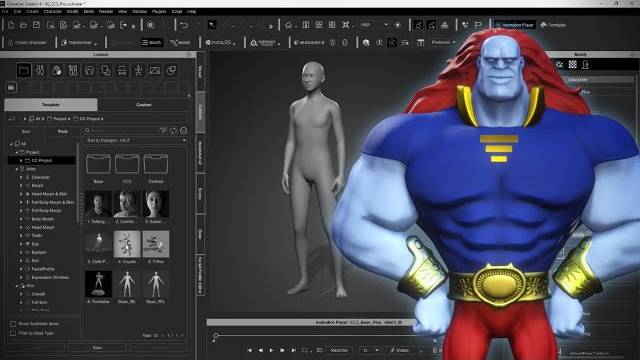Open the High quality dropdown in toolbar
Image resolution: width=640 pixels, height=360 pixels.
click(374, 25)
